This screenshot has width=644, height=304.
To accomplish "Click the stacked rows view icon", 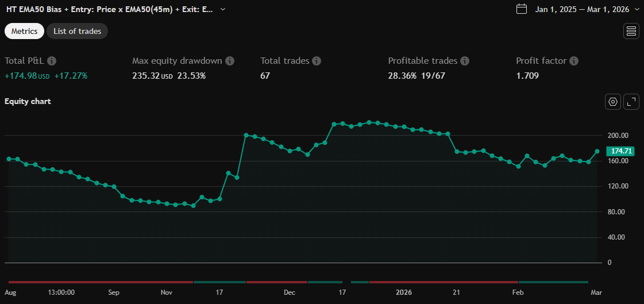I will pos(631,31).
